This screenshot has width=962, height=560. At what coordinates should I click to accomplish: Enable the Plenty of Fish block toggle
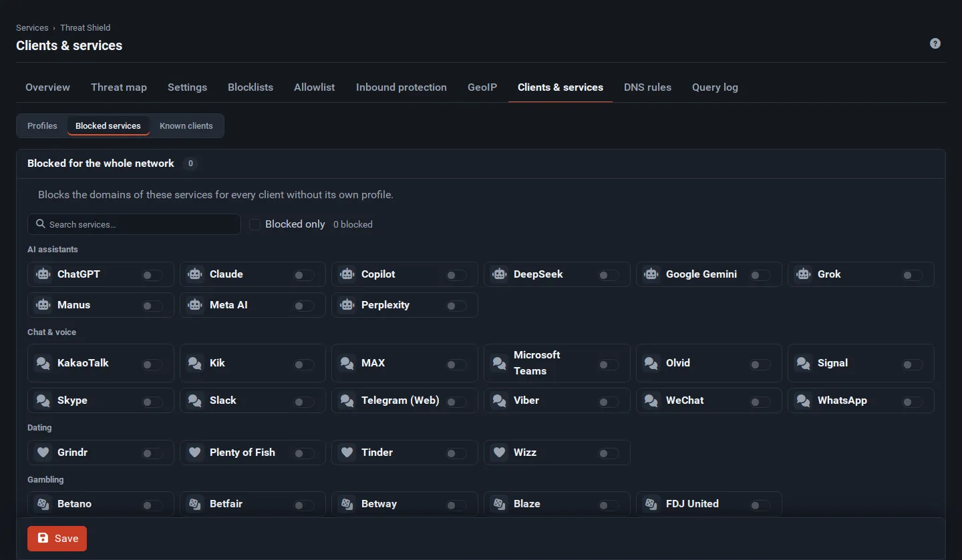tap(304, 454)
